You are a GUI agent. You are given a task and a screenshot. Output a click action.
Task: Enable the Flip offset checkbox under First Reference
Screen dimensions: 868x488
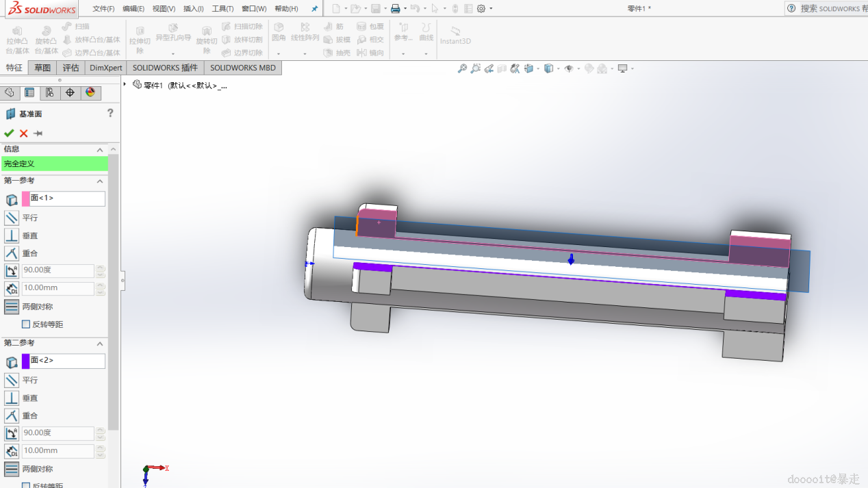point(26,324)
